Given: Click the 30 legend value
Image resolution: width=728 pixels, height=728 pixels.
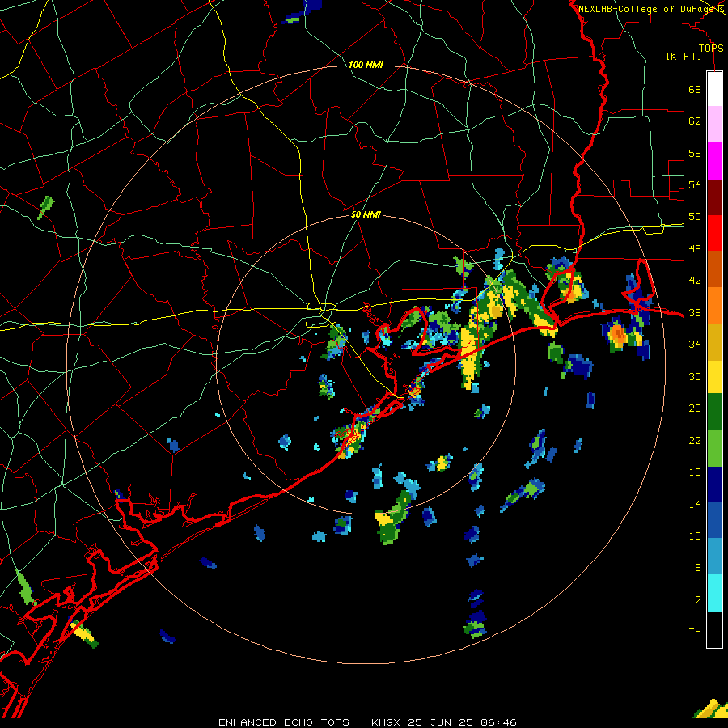Looking at the screenshot, I should point(695,376).
